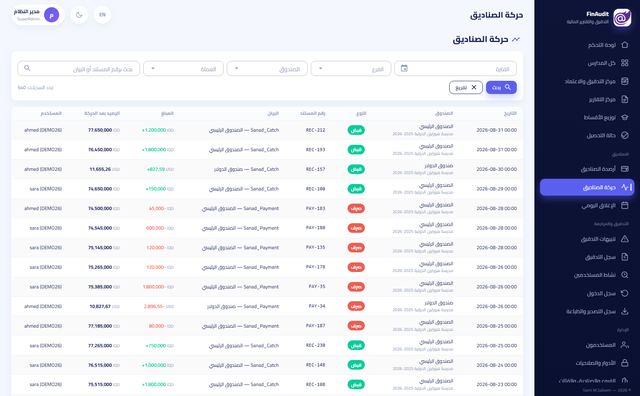This screenshot has height=396, width=640.
Task: Click the blue Search (بحث) button
Action: [501, 87]
